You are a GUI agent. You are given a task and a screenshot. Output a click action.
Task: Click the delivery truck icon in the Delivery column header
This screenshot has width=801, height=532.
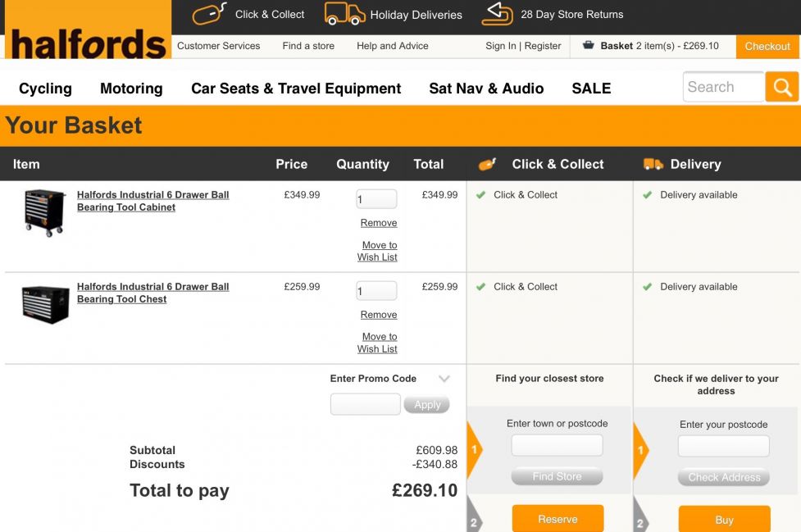click(x=653, y=165)
